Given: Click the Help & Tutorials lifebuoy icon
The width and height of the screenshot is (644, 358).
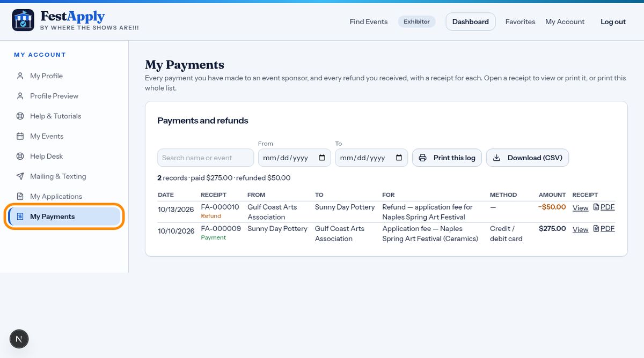Looking at the screenshot, I should pyautogui.click(x=20, y=116).
